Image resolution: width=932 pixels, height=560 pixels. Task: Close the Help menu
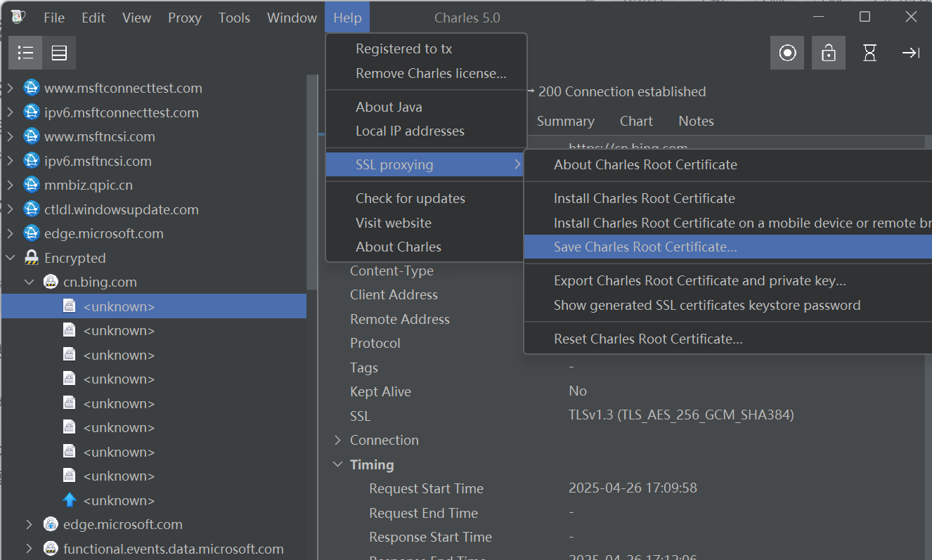347,18
